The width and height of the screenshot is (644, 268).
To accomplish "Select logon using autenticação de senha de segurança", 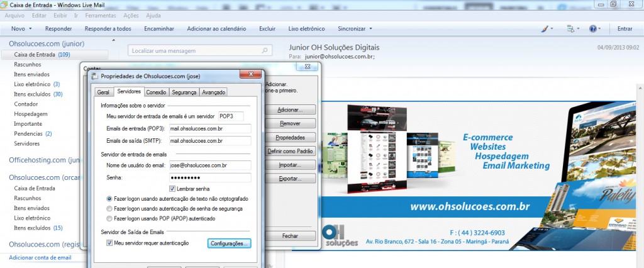I will tap(110, 208).
